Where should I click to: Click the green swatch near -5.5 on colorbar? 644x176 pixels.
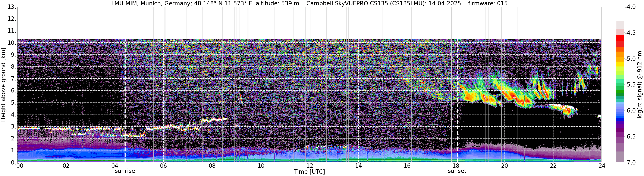620,85
